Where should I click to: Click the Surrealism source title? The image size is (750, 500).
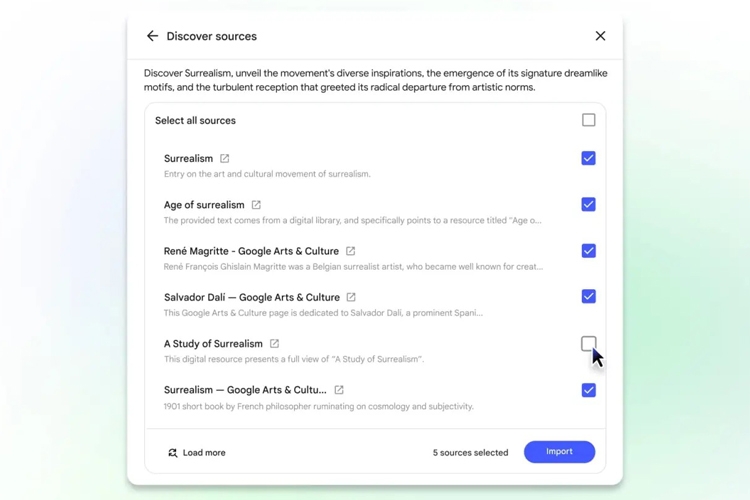tap(188, 158)
